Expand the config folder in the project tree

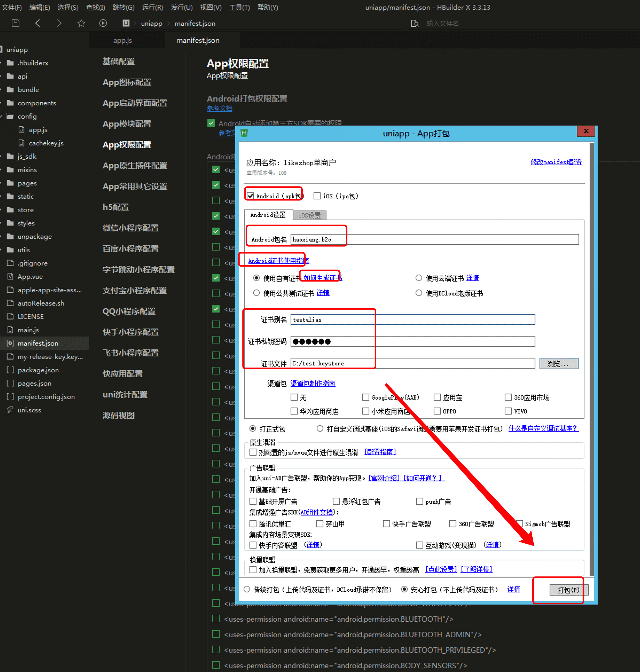(2, 116)
